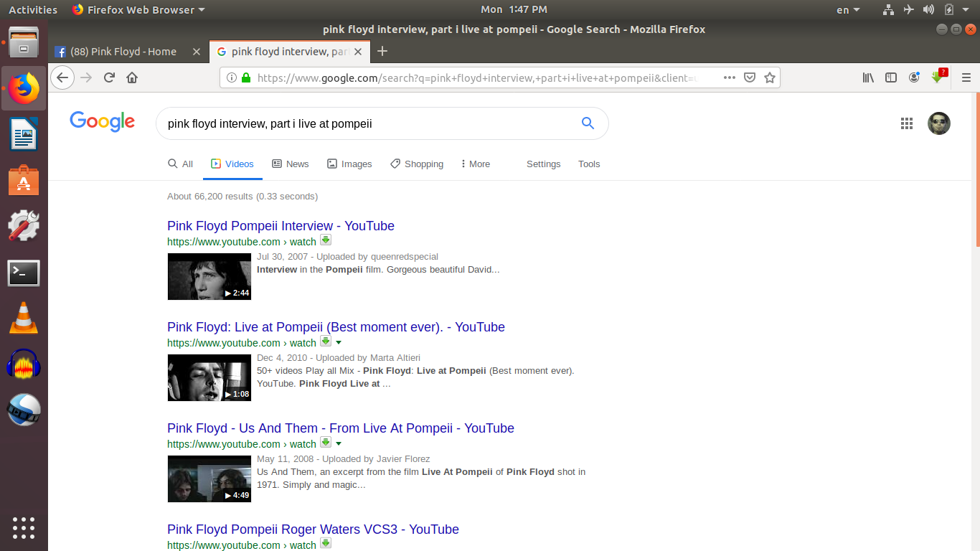Open Terminal from the dock

coord(24,273)
